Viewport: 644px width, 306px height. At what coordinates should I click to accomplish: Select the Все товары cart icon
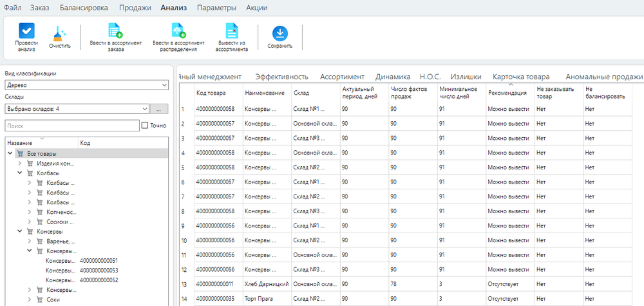tap(21, 153)
